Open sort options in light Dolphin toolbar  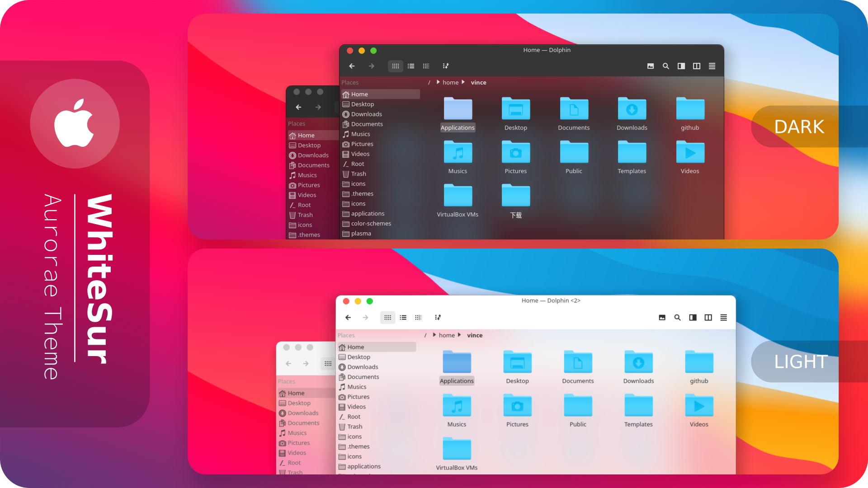point(438,317)
